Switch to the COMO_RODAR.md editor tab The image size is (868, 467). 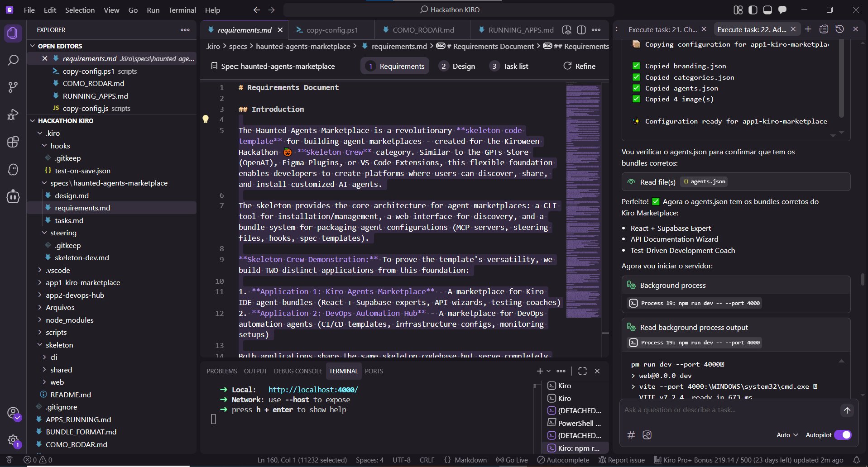coord(423,30)
